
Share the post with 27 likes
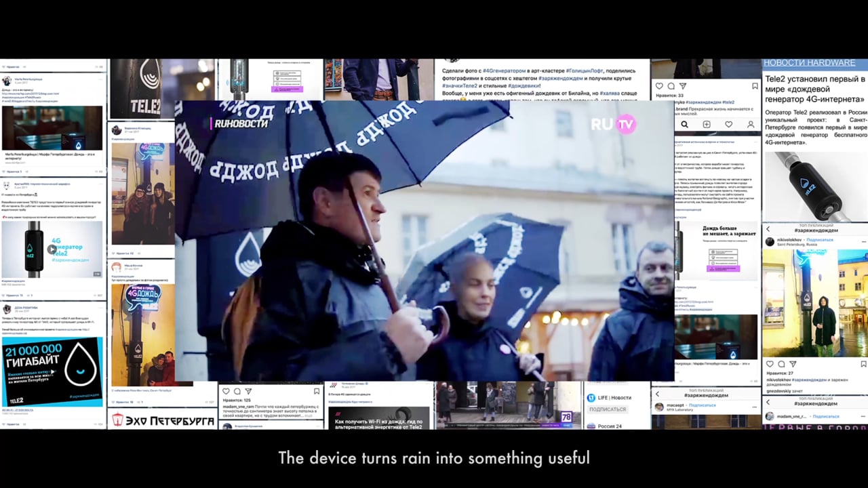pyautogui.click(x=793, y=364)
